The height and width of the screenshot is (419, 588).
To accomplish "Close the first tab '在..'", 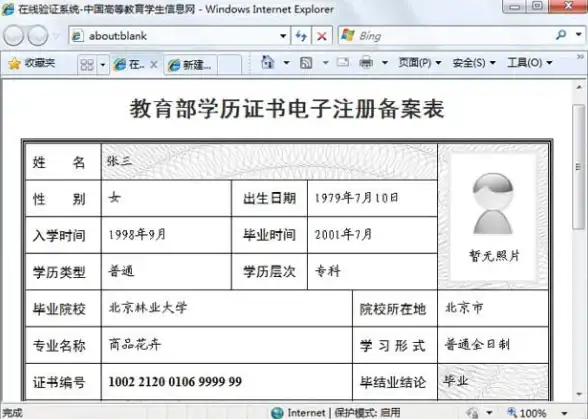I will click(x=154, y=65).
